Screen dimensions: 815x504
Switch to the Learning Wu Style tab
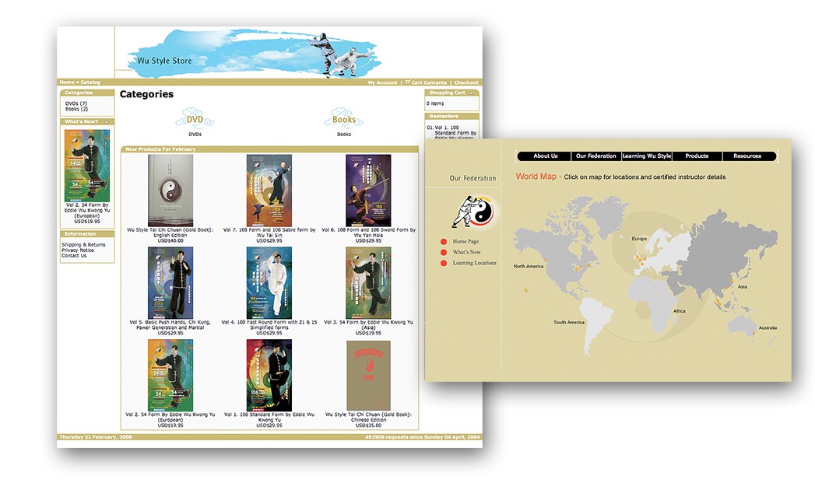[x=646, y=156]
